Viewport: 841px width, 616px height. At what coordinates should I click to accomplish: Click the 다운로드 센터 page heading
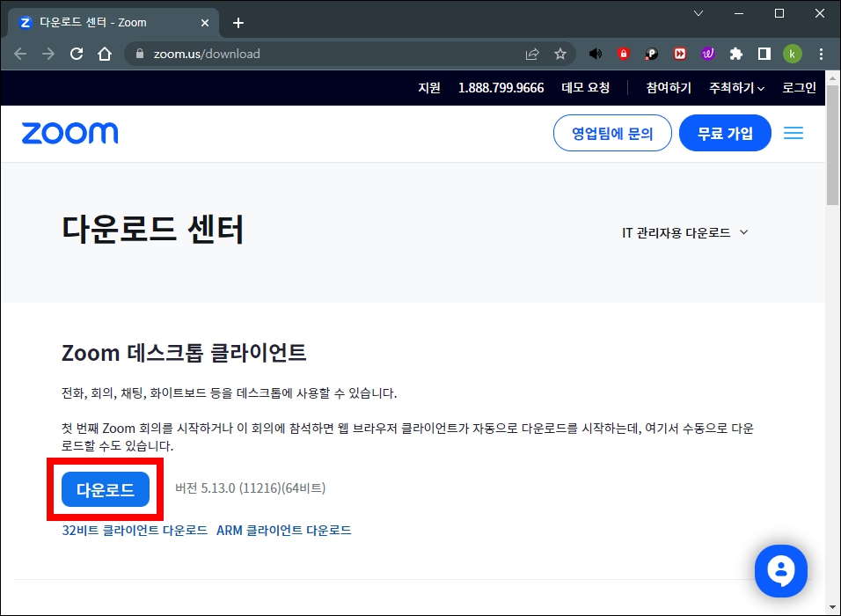pos(153,230)
